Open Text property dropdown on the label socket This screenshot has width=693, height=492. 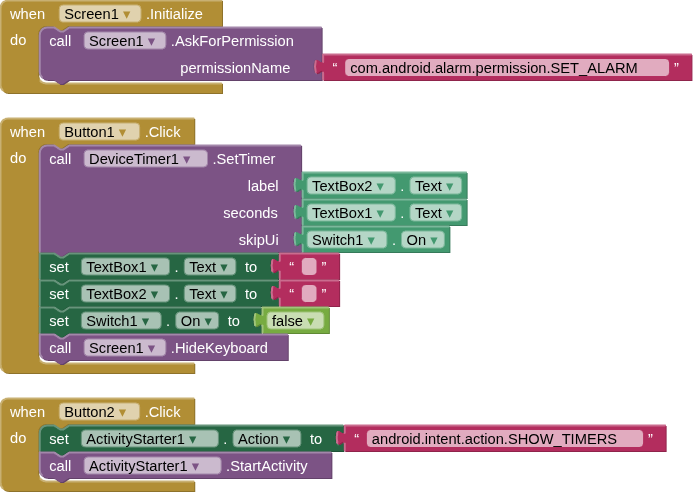point(436,186)
